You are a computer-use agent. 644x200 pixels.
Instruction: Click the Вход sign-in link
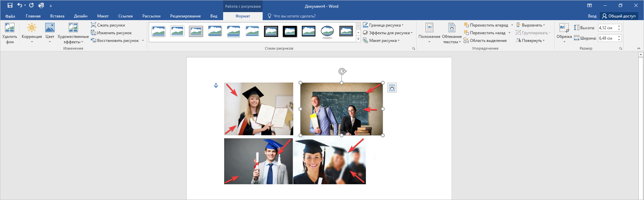click(592, 16)
